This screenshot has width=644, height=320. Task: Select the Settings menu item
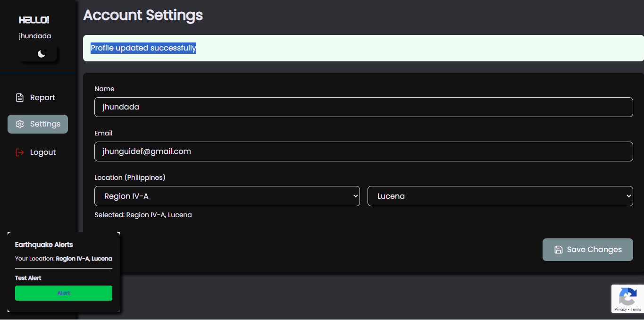click(x=38, y=124)
